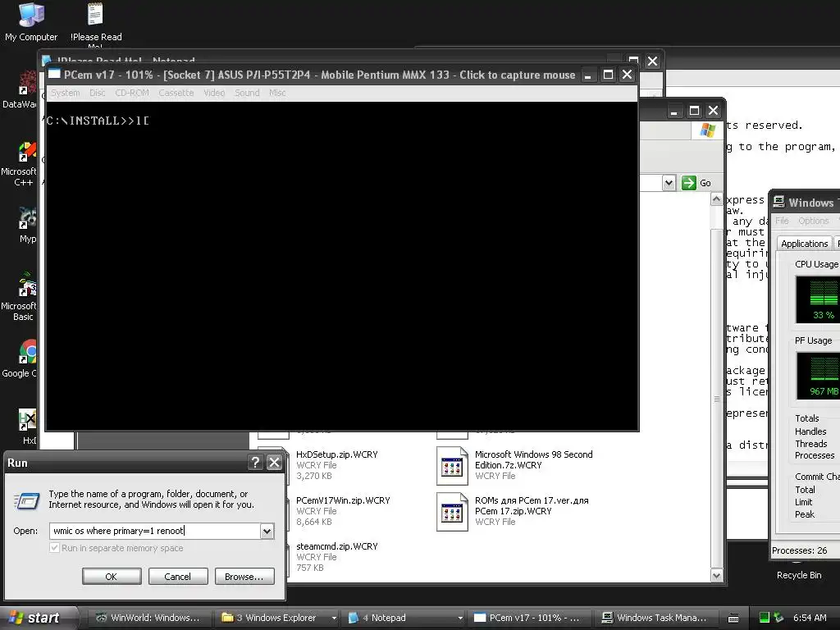840x630 pixels.
Task: Click the Explorer vertical scrollbar thumb
Action: point(716,399)
